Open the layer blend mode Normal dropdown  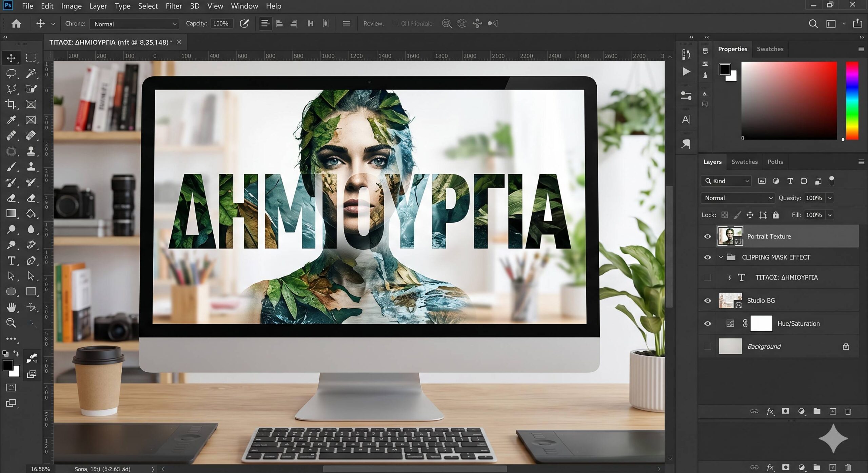pyautogui.click(x=737, y=198)
